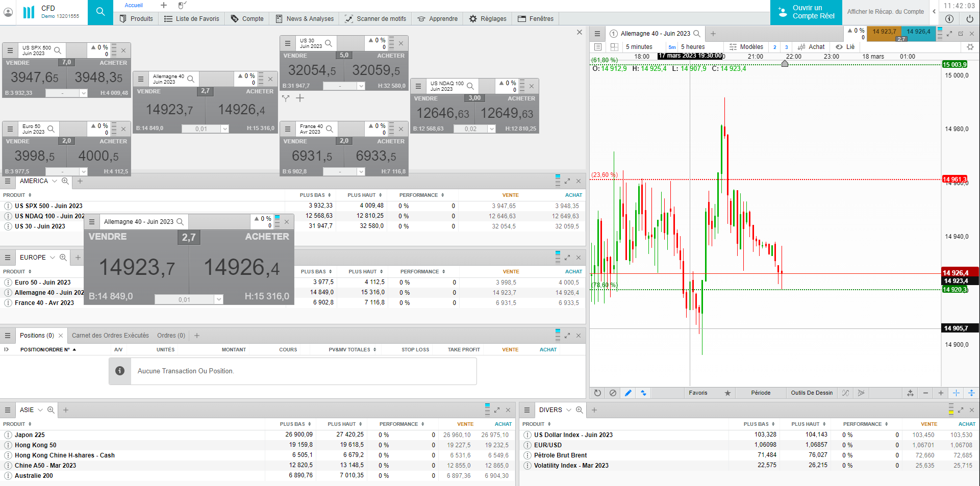980x486 pixels.
Task: Toggle the chart crosshair cursor button
Action: pos(956,393)
